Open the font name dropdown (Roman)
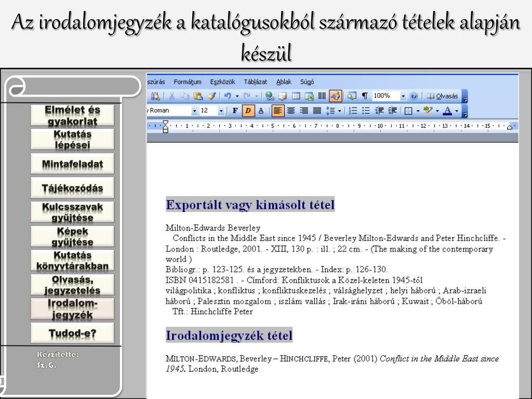The image size is (532, 399). click(x=194, y=111)
